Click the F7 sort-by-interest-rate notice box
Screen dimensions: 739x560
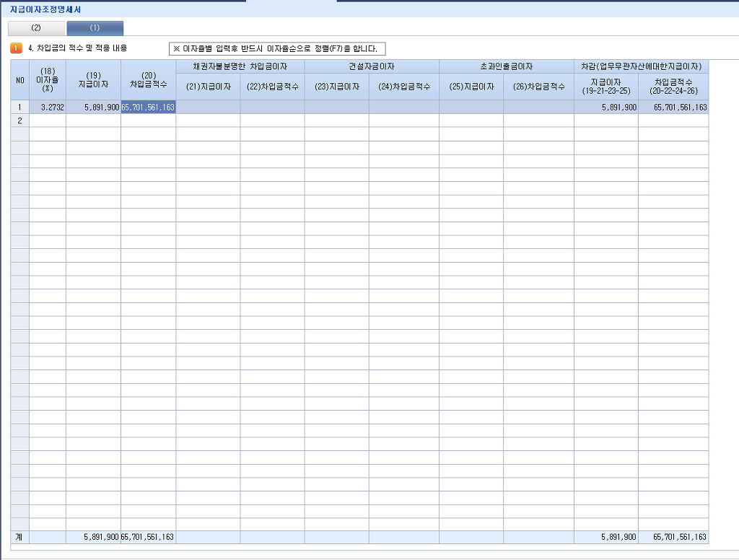tap(277, 48)
